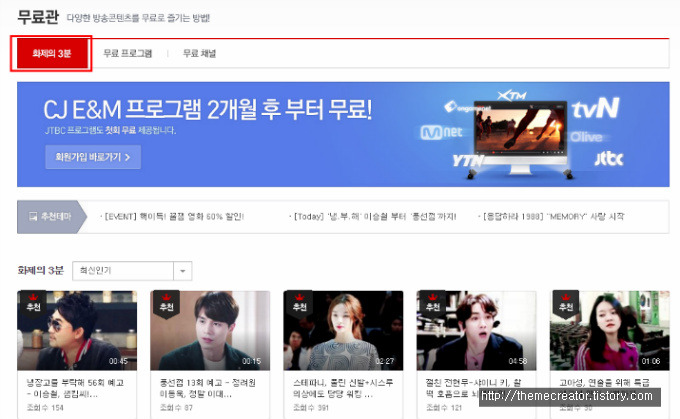Screen dimensions: 680x419
Task: Switch to the 무료 프로그램 tab
Action: pyautogui.click(x=128, y=53)
